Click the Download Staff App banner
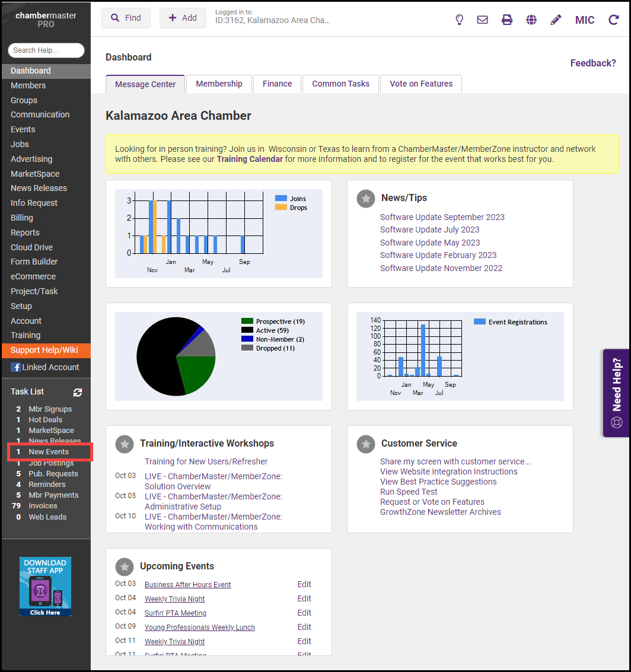 [x=46, y=586]
